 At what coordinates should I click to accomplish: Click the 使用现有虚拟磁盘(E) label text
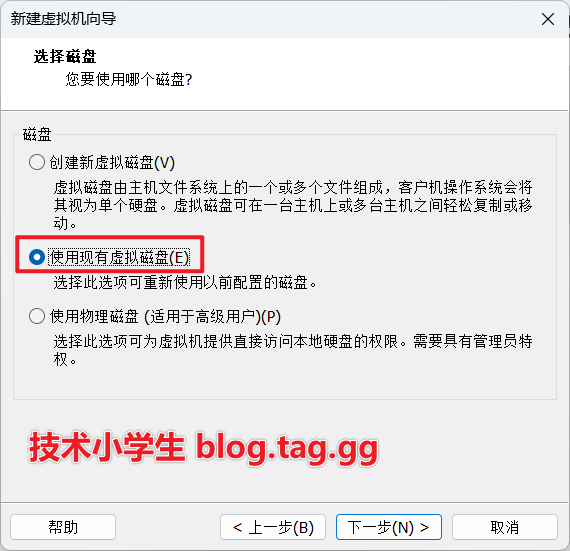click(x=119, y=257)
